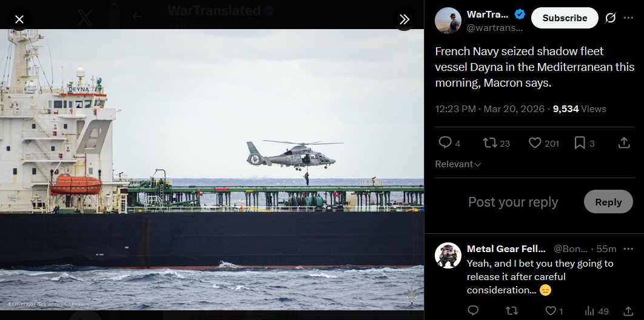Screen dimensions: 644x320
Task: Open the Metal Gear Fell... display name
Action: coord(506,249)
